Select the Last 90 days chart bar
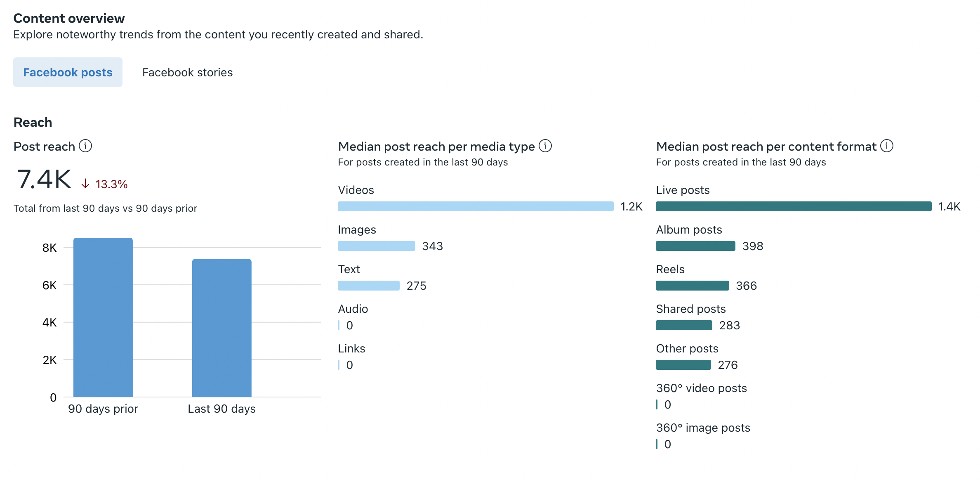Viewport: 980px width, 487px height. click(222, 328)
